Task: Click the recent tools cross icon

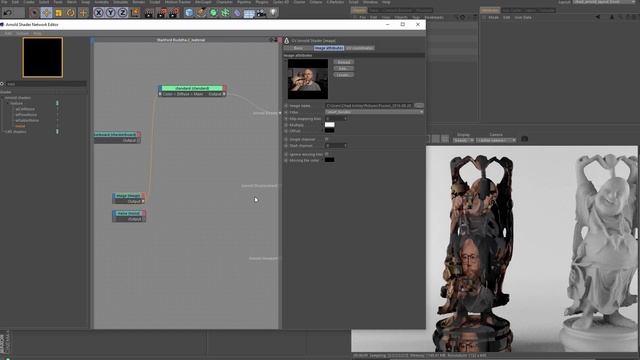Action: pos(83,13)
